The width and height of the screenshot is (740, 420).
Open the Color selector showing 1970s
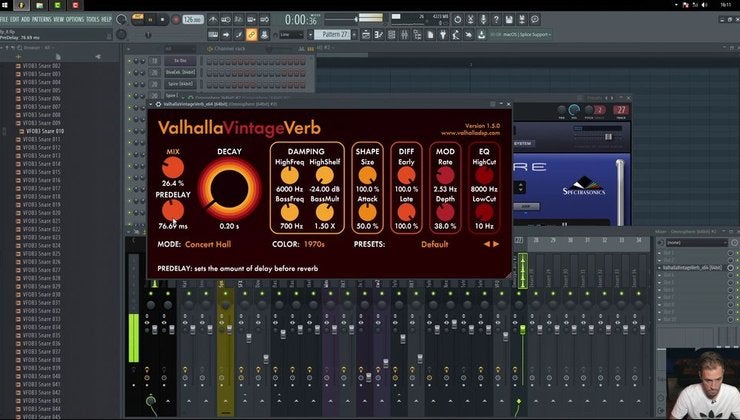point(316,243)
